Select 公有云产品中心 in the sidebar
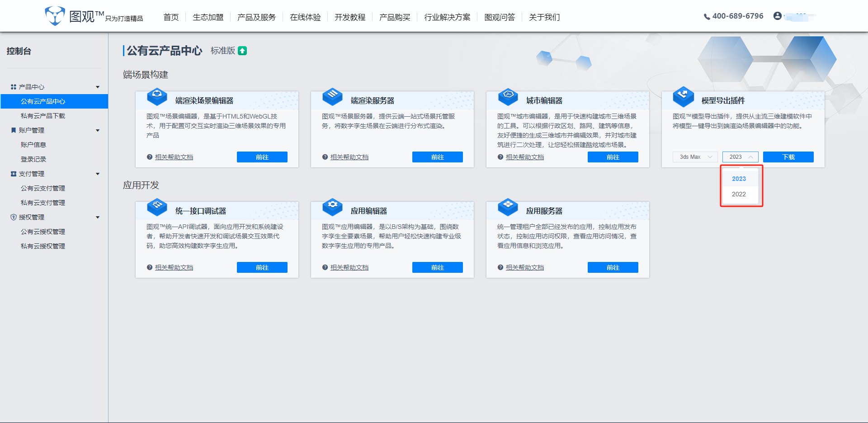Screen dimensions: 868x423 coord(54,101)
